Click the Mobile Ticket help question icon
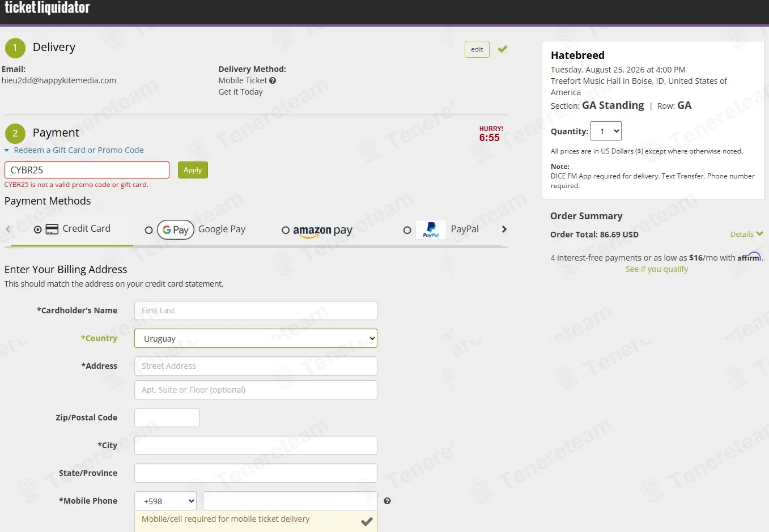This screenshot has width=769, height=532. [x=273, y=80]
